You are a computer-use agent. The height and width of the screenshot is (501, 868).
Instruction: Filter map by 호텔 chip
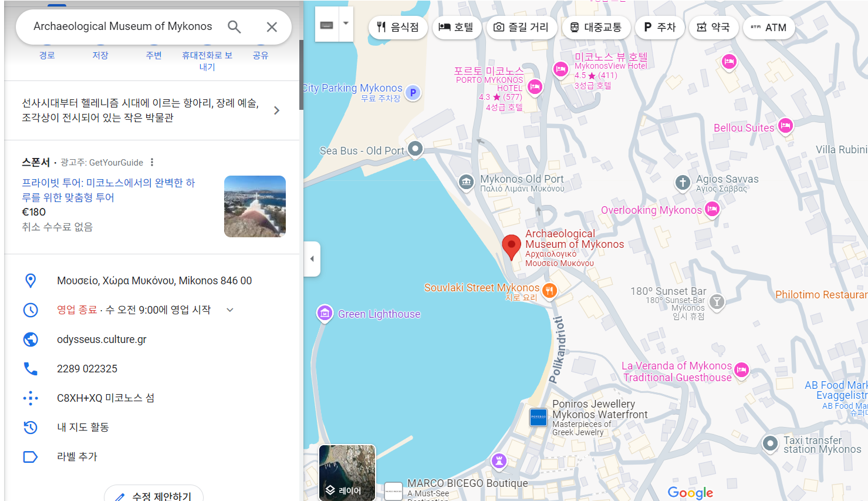coord(456,28)
